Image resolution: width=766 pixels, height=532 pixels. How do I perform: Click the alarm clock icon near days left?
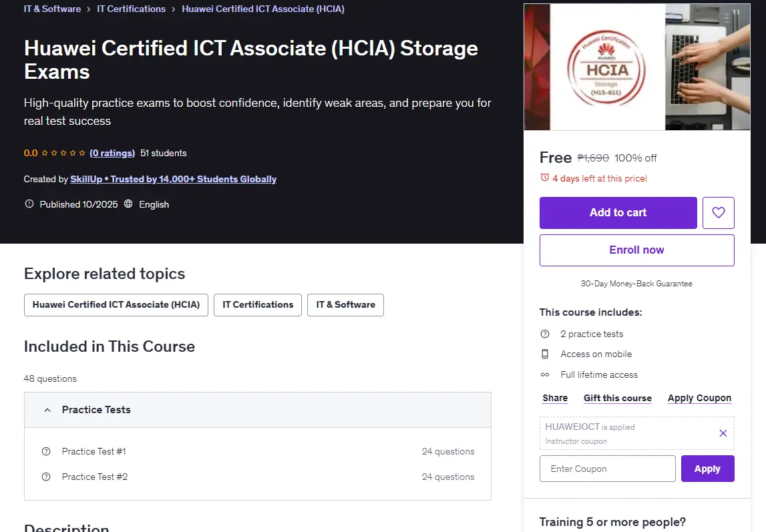(x=545, y=178)
